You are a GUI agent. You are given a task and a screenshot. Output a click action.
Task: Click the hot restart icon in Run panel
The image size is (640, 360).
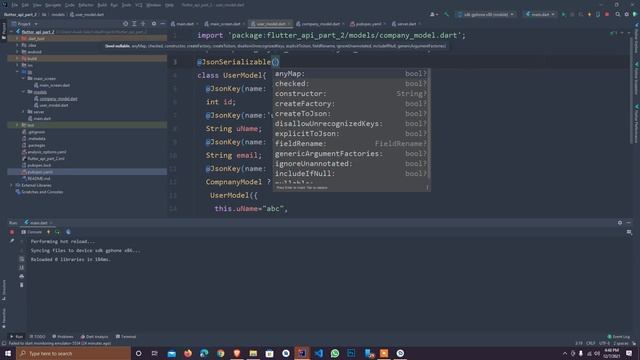click(57, 232)
